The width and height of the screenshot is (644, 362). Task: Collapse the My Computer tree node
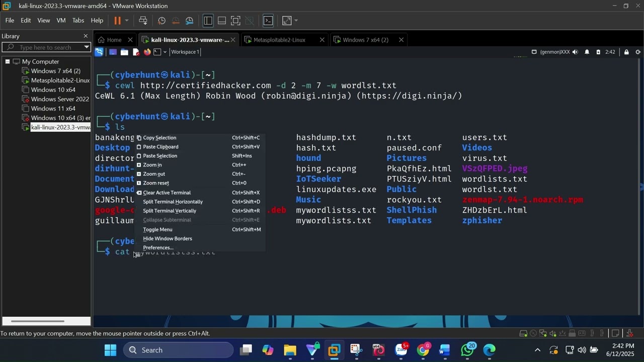8,61
